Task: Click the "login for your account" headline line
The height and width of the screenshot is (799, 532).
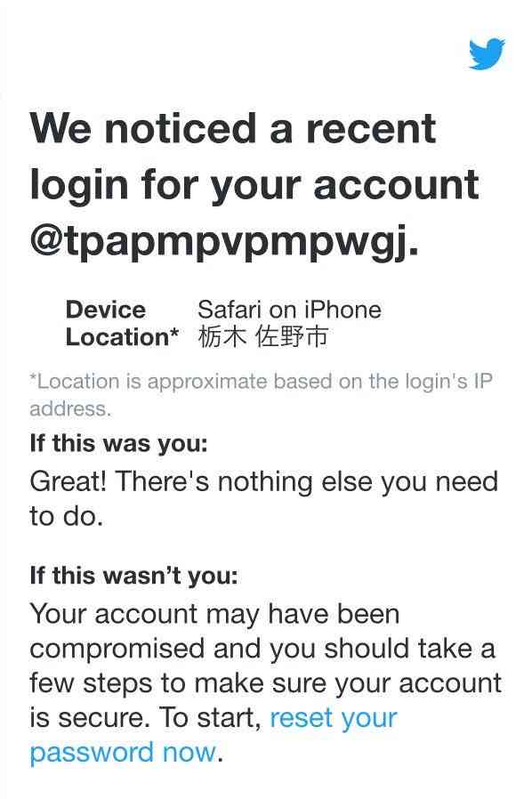Action: 254,185
